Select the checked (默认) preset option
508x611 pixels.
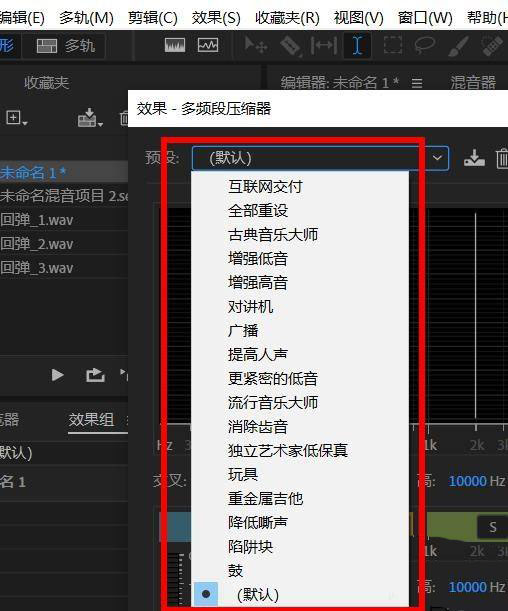click(x=300, y=595)
